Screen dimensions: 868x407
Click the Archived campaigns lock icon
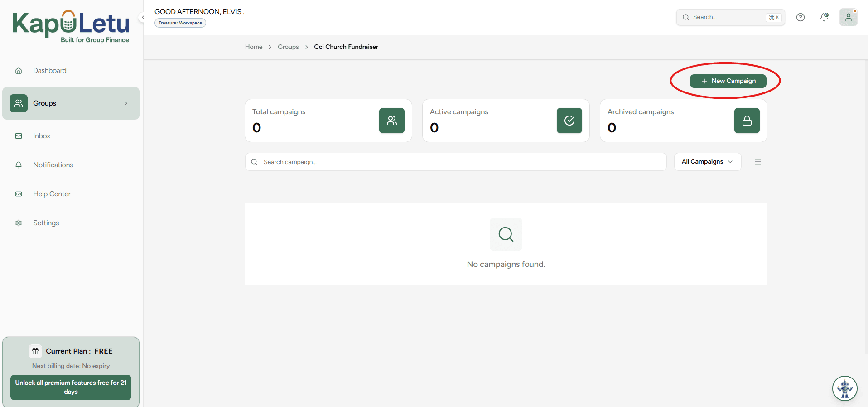(747, 121)
